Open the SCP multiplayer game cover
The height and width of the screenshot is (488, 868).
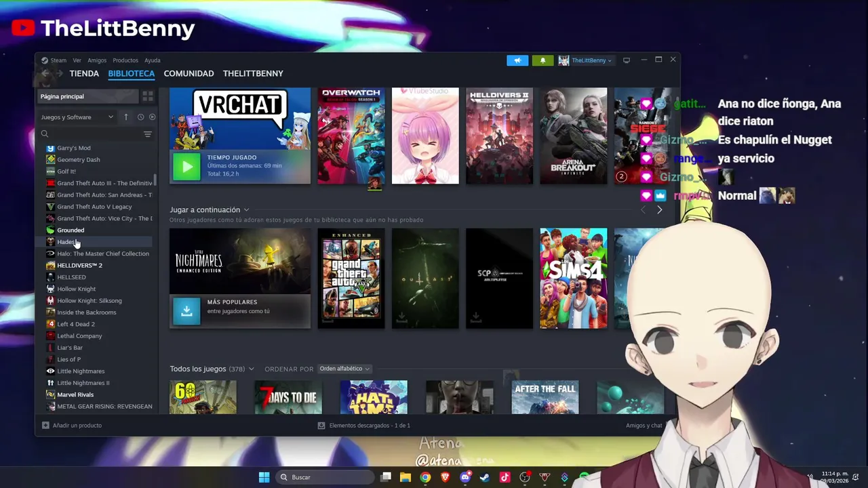[499, 279]
